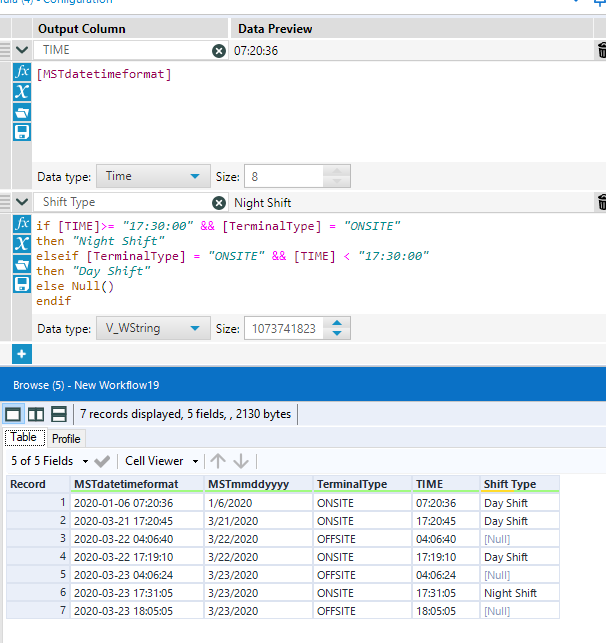
Task: Open the columns and constants icon for Shift Type
Action: pos(22,244)
